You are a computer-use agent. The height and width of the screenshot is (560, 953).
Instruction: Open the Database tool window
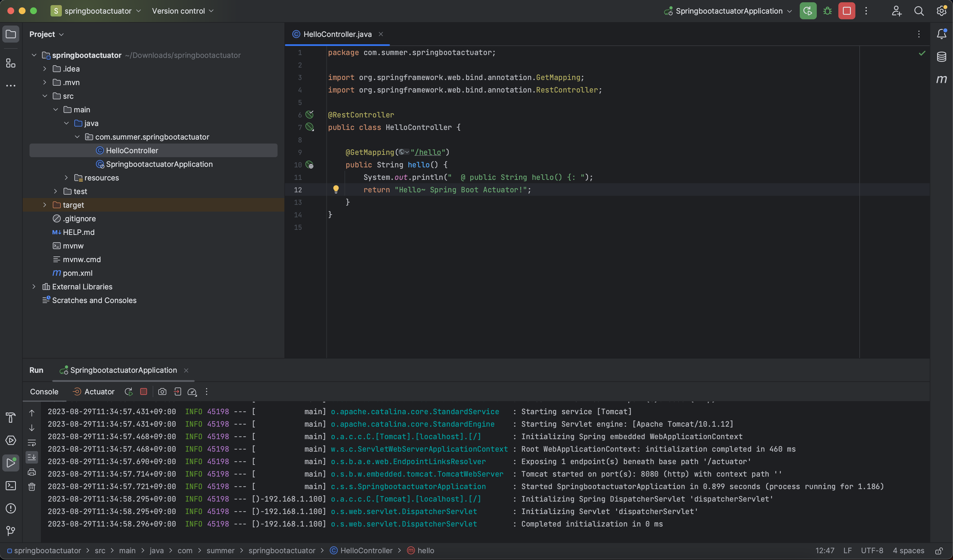[942, 57]
